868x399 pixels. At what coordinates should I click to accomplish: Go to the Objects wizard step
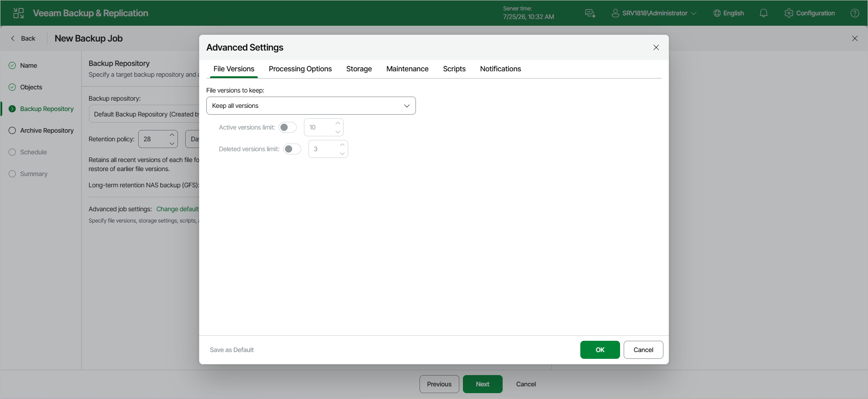coord(31,87)
